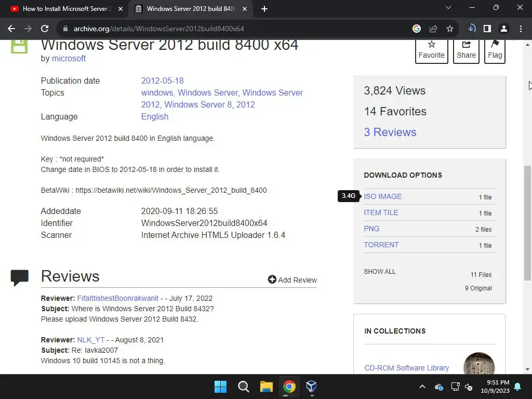This screenshot has height=399, width=532.
Task: Open the Windows Start menu
Action: [220, 387]
